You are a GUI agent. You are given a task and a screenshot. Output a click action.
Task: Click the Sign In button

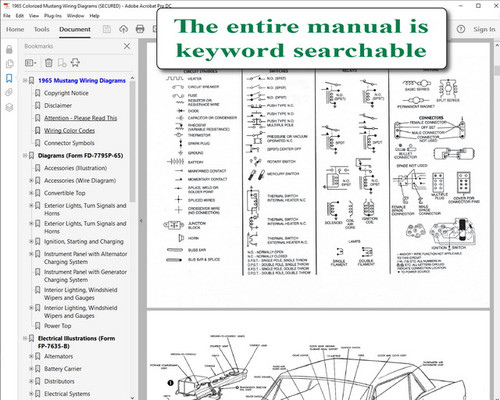(x=484, y=29)
